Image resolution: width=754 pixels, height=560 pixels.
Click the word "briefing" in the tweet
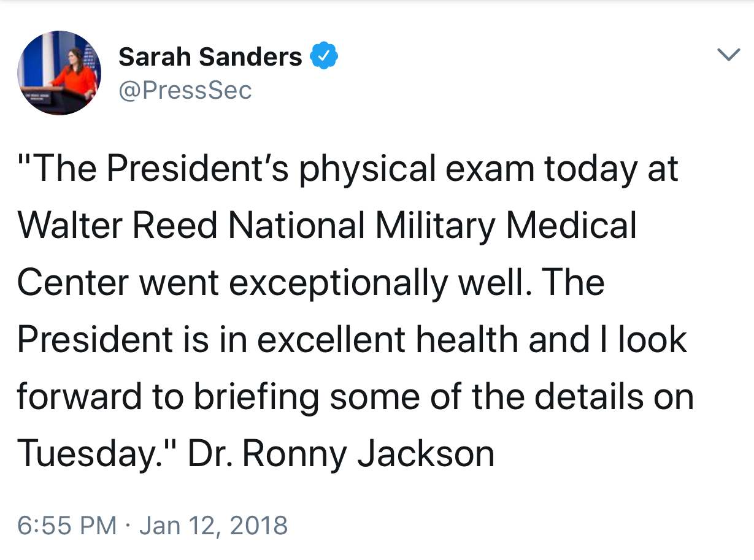click(256, 396)
